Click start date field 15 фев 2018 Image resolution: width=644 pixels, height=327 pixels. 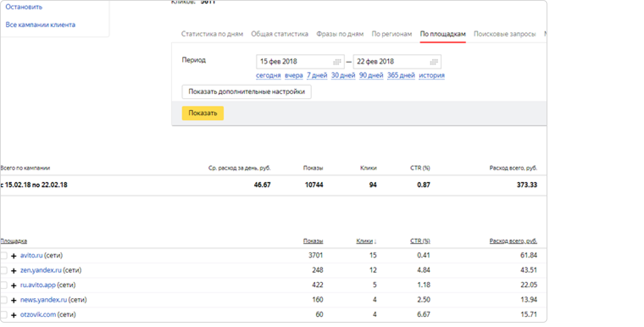pos(300,62)
